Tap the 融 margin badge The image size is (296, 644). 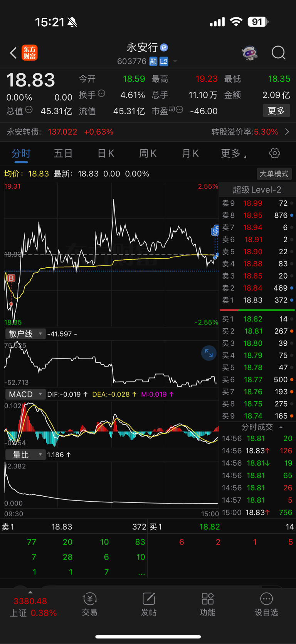point(153,61)
